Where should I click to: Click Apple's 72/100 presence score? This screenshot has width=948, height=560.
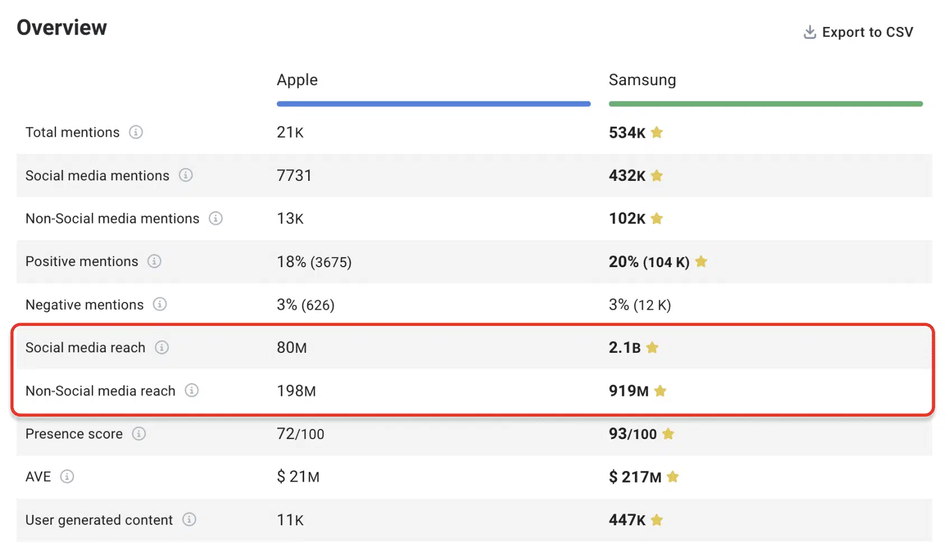(x=300, y=434)
